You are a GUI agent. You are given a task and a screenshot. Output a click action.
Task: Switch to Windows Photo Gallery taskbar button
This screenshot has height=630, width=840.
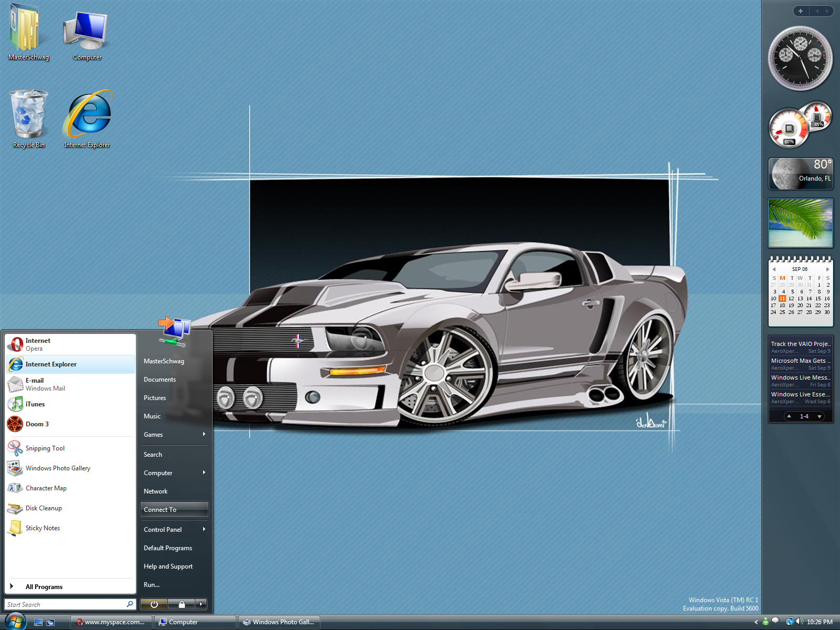(279, 622)
